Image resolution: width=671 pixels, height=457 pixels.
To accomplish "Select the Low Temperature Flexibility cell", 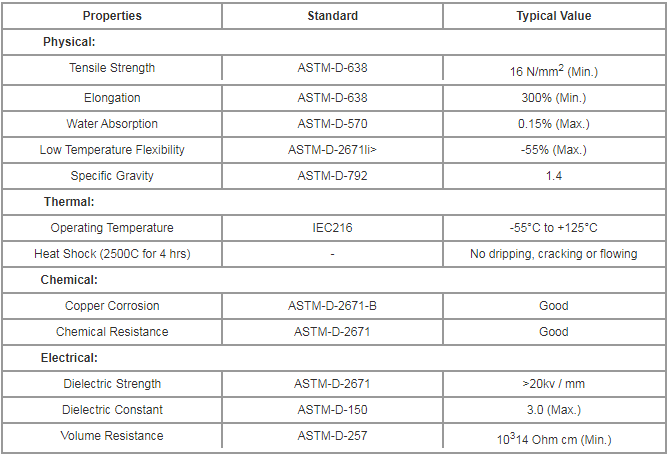I will pyautogui.click(x=112, y=150).
